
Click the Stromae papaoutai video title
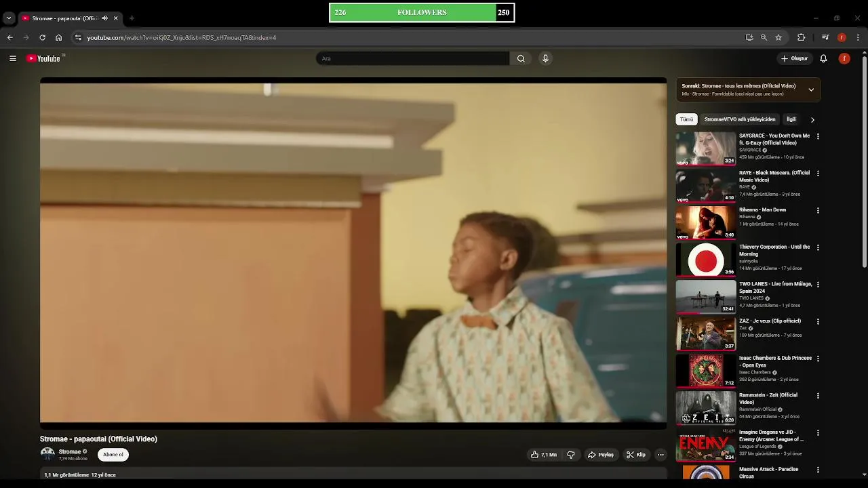pos(98,439)
